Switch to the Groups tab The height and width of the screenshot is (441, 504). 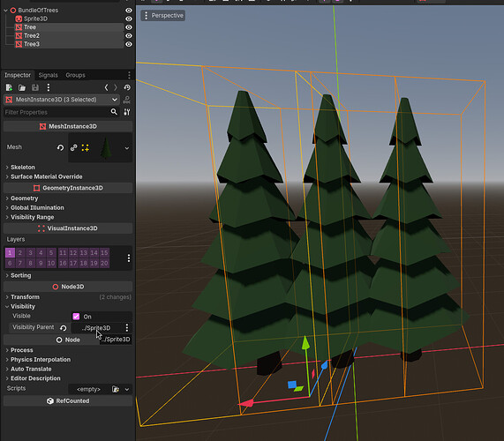[75, 75]
